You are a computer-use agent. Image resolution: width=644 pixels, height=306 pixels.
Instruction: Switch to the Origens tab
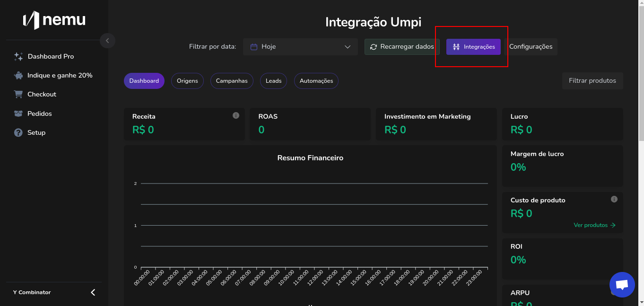tap(187, 81)
